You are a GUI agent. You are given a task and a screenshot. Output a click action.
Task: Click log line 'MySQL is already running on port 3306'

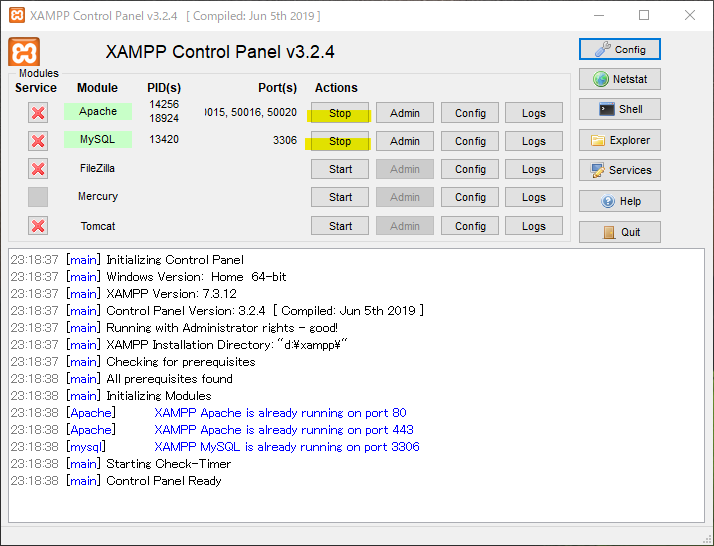click(x=287, y=447)
